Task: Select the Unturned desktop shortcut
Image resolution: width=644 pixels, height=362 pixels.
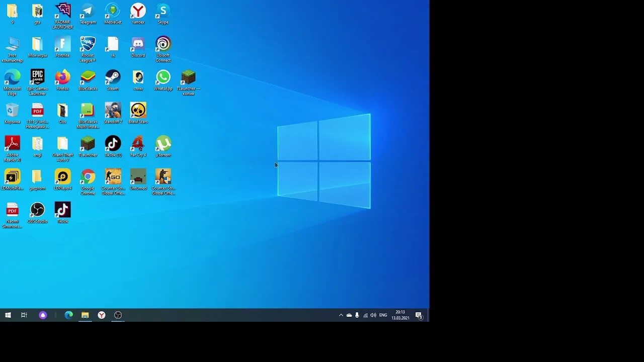Action: pyautogui.click(x=138, y=179)
